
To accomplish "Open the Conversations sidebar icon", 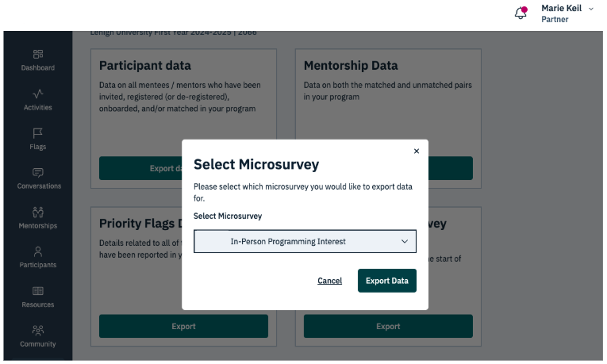I will (38, 173).
